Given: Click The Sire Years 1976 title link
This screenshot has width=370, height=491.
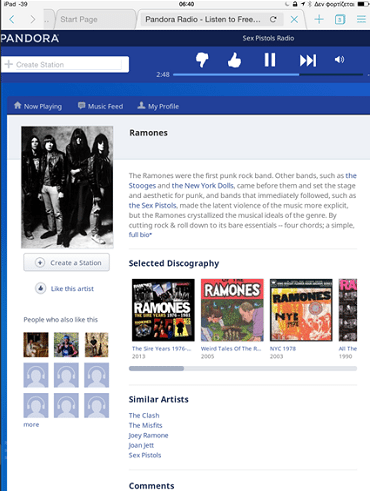Looking at the screenshot, I should 162,349.
